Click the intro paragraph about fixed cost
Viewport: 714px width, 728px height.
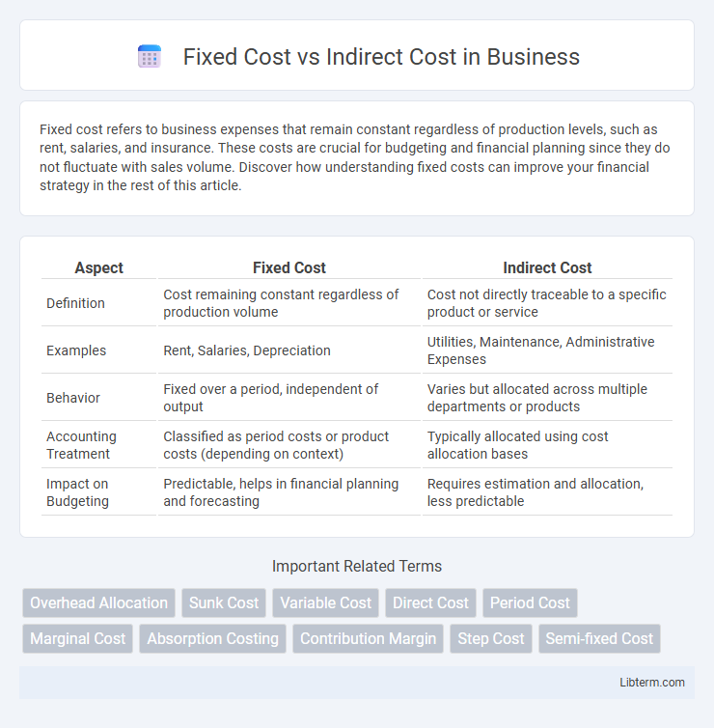pos(355,157)
